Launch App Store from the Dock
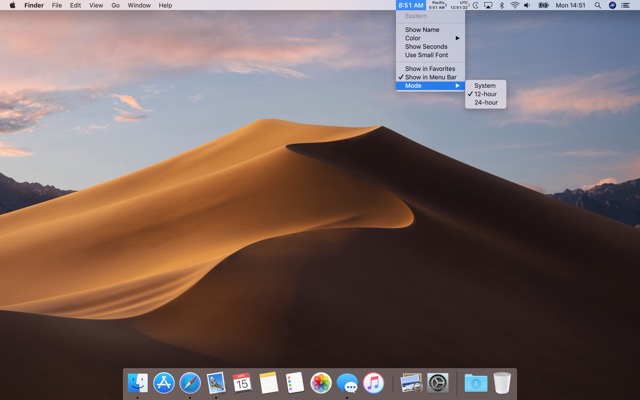Viewport: 640px width, 400px height. [164, 383]
